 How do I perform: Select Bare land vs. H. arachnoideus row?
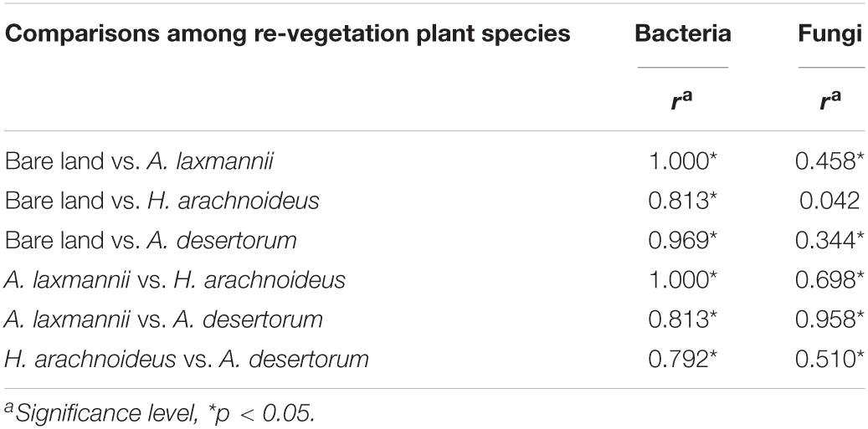pyautogui.click(x=434, y=201)
